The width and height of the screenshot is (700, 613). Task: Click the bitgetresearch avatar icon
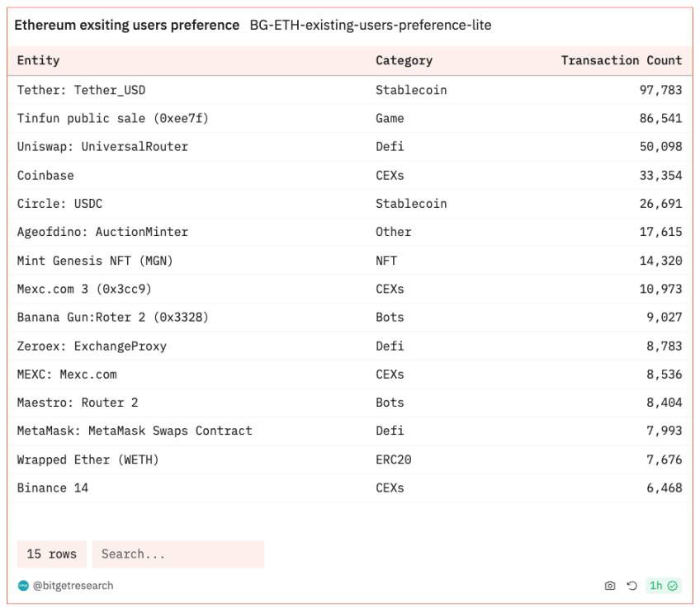click(23, 586)
